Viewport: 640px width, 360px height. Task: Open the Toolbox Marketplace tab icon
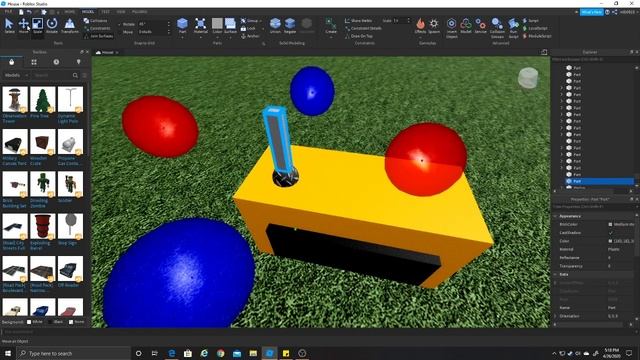pos(11,62)
